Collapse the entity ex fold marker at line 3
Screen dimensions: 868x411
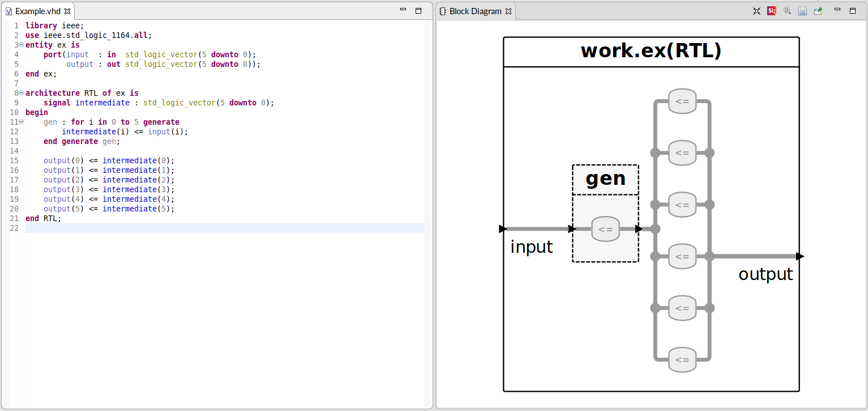click(x=22, y=44)
